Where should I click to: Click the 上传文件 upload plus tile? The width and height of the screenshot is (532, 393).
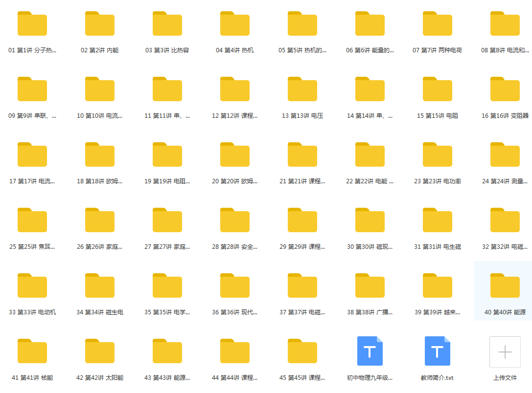click(505, 352)
